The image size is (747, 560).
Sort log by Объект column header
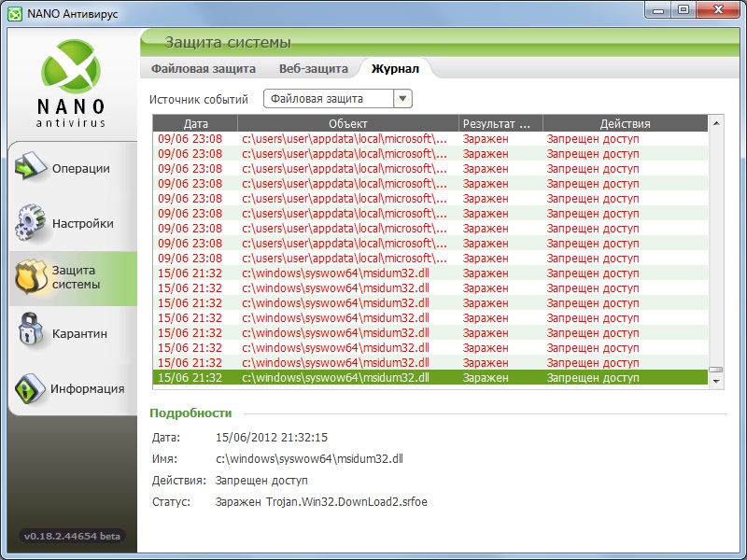(x=348, y=123)
